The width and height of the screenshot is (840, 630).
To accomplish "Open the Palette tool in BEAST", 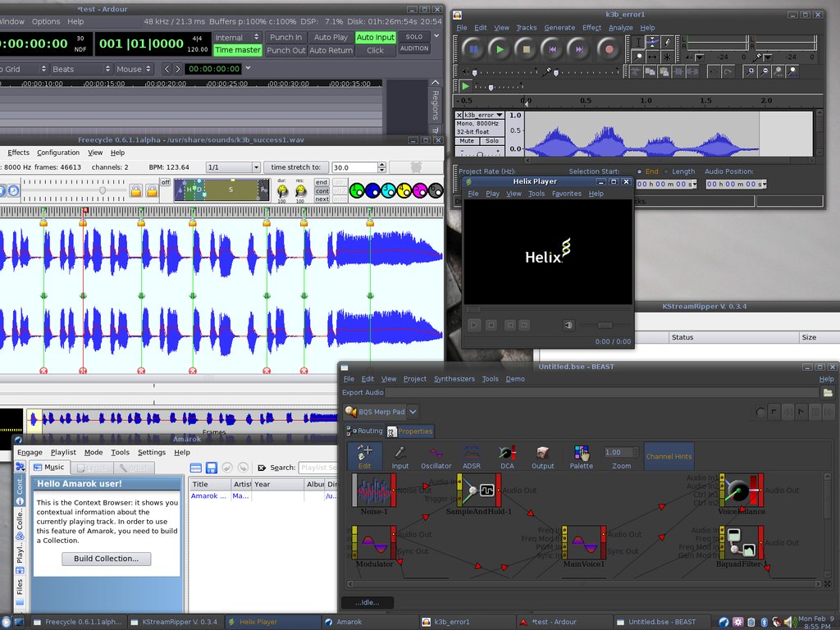I will [x=582, y=457].
